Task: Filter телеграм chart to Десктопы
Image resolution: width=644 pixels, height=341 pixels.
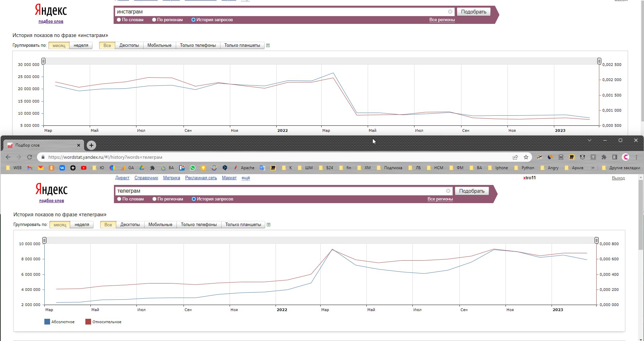Action: (x=130, y=225)
